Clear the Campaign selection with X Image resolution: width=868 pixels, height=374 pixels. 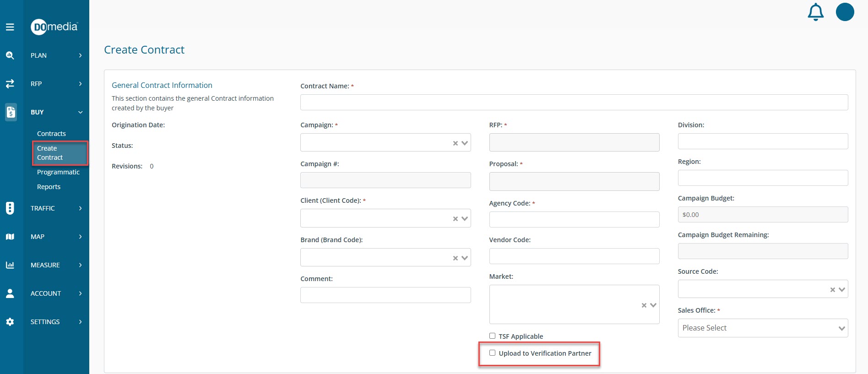pos(456,143)
